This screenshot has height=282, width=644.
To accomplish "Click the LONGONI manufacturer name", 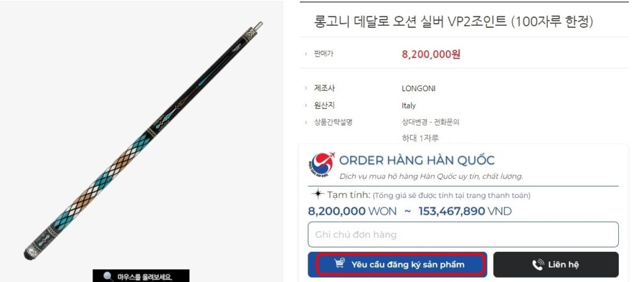I will click(418, 88).
